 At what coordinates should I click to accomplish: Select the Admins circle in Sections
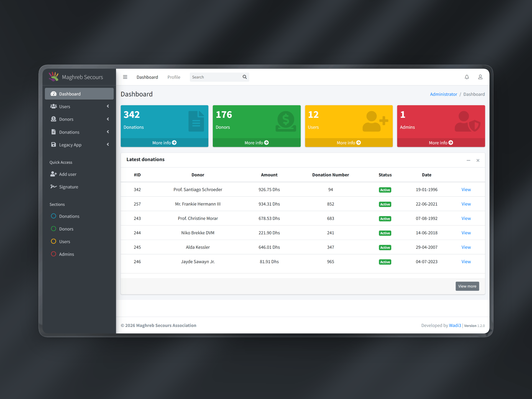54,254
